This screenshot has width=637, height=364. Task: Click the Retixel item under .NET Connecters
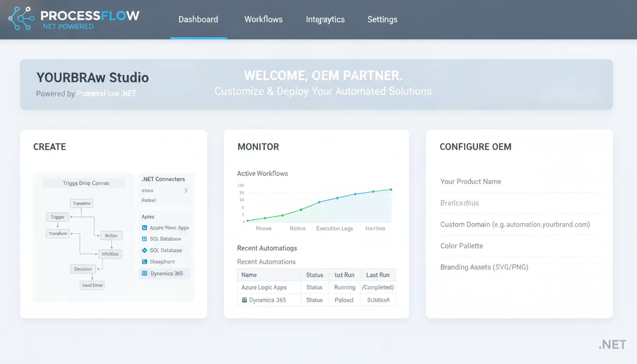click(x=149, y=200)
